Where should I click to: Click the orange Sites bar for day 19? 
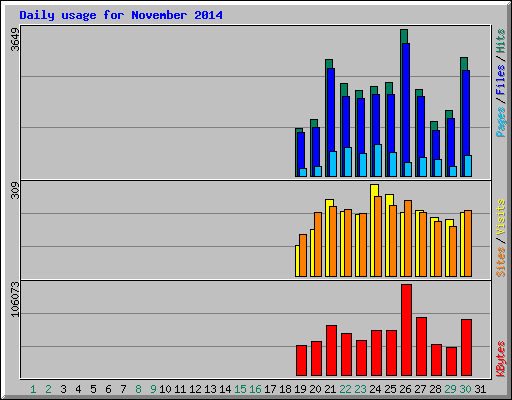(x=303, y=255)
